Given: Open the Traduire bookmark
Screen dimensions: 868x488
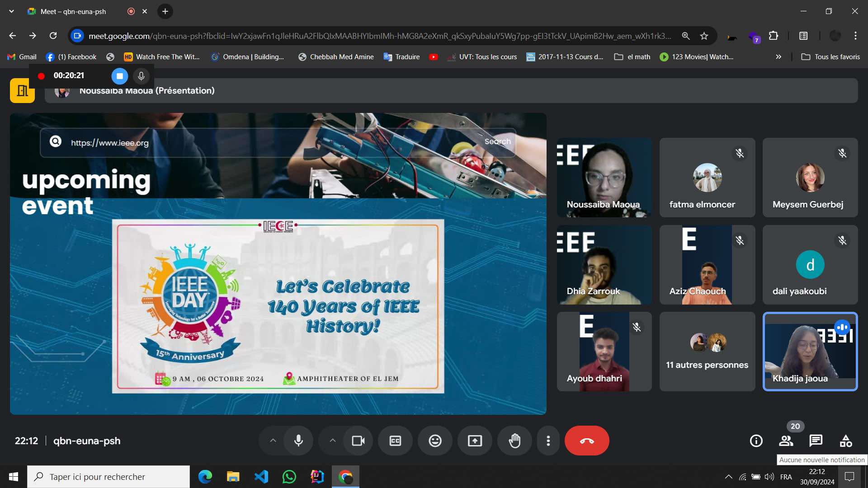Looking at the screenshot, I should [x=401, y=57].
